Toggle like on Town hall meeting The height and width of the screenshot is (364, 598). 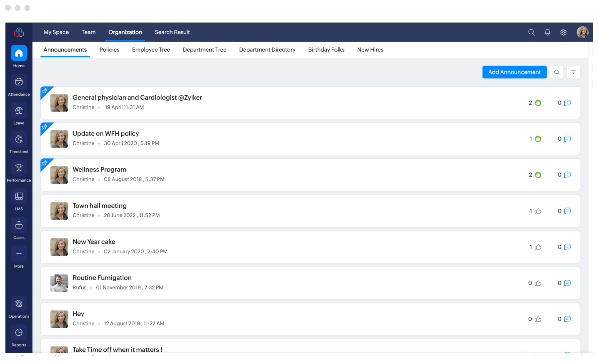click(538, 211)
